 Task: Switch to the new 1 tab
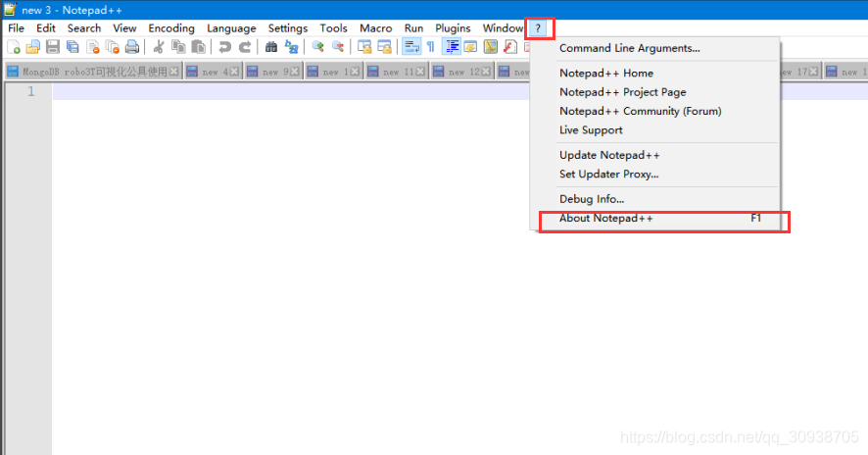pos(334,72)
